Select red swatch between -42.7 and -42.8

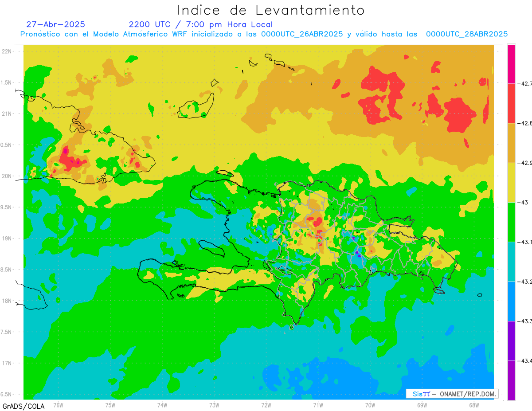click(511, 103)
